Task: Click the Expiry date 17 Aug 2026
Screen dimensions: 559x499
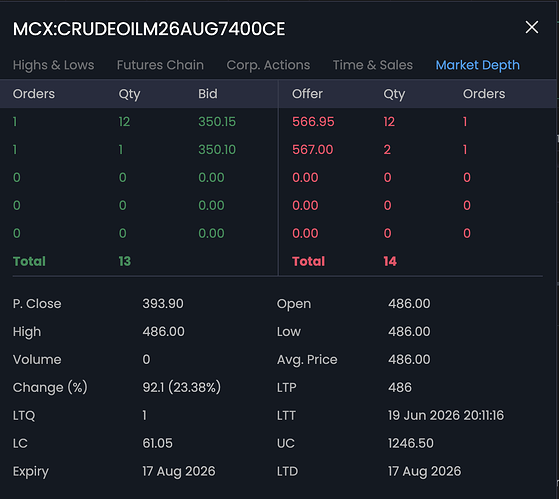Action: click(x=179, y=471)
